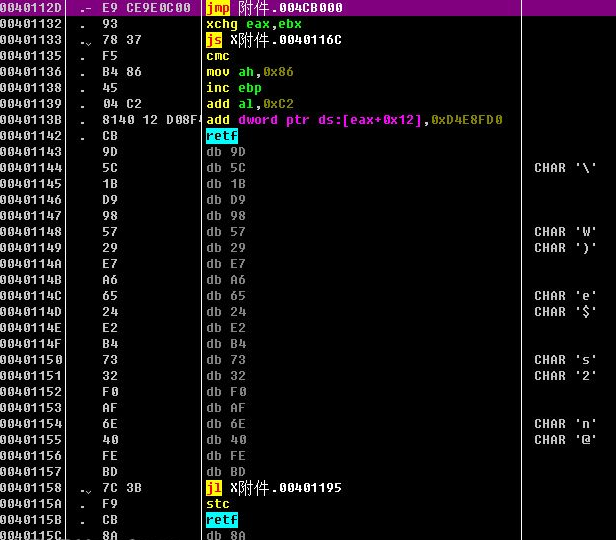Select comment CHAR '\' row

click(565, 168)
